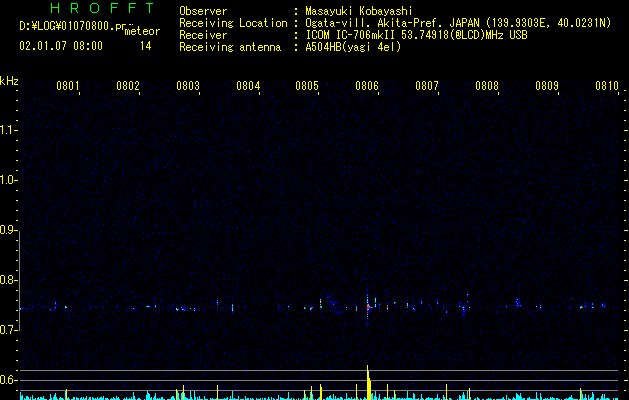Image resolution: width=629 pixels, height=400 pixels.
Task: Click the 0.8 frequency axis label
Action: (8, 280)
